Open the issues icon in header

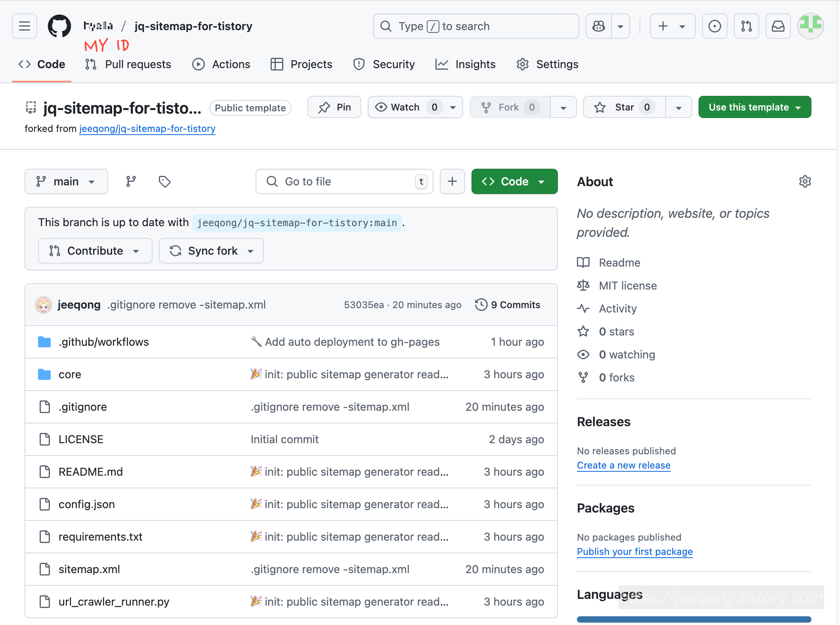(x=714, y=26)
